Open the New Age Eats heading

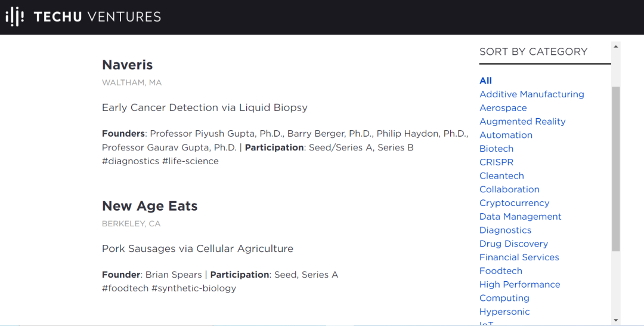click(x=150, y=206)
